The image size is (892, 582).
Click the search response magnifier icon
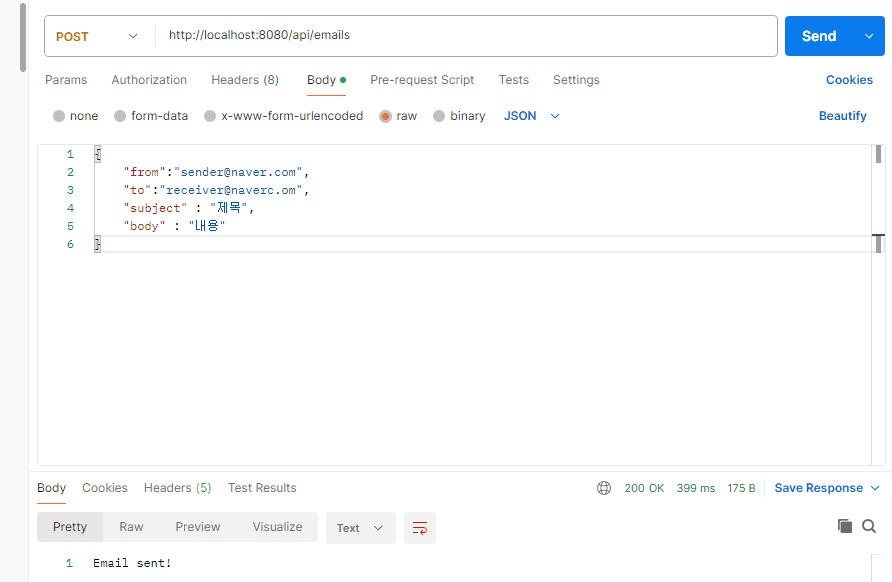[869, 526]
